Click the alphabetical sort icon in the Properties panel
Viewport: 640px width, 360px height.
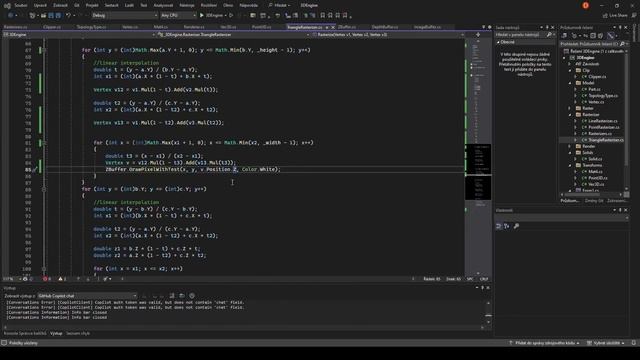click(507, 226)
